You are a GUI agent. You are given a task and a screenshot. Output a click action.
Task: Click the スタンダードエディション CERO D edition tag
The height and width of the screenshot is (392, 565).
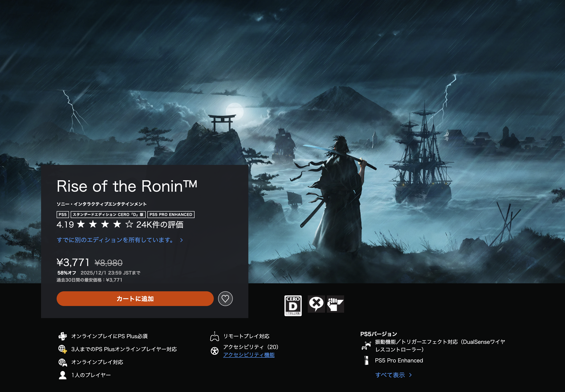point(108,214)
